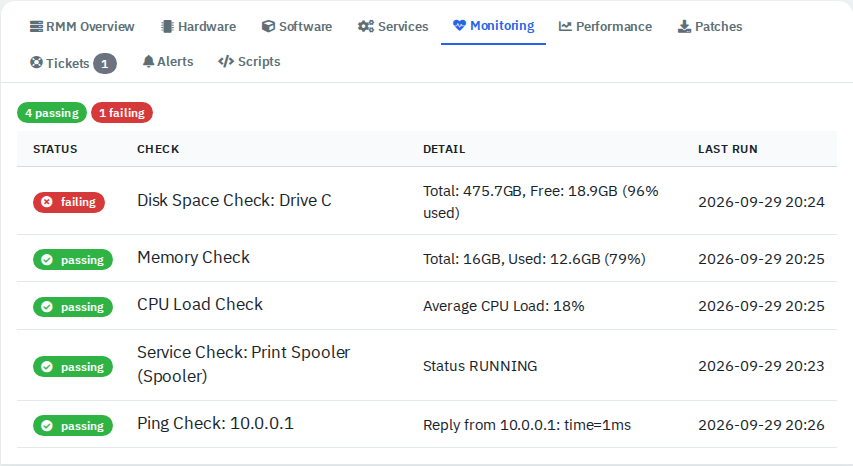Viewport: 853px width, 466px height.
Task: Click the STATUS column header
Action: point(55,149)
